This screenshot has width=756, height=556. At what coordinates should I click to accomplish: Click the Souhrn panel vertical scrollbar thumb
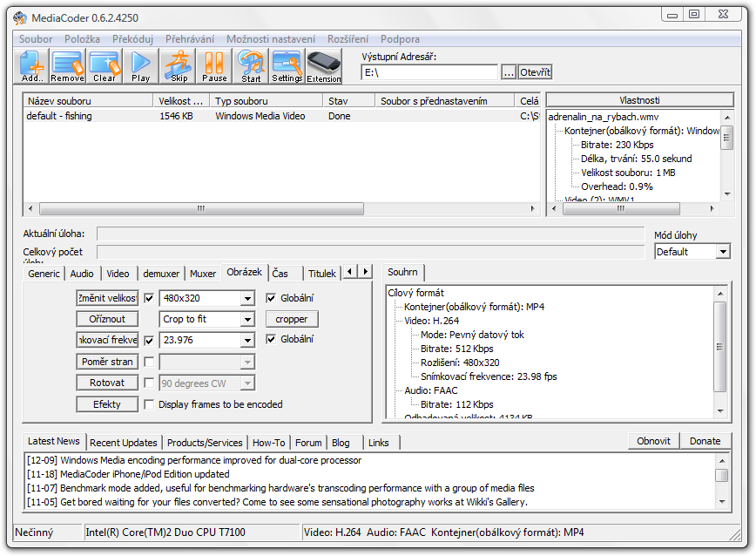point(719,347)
